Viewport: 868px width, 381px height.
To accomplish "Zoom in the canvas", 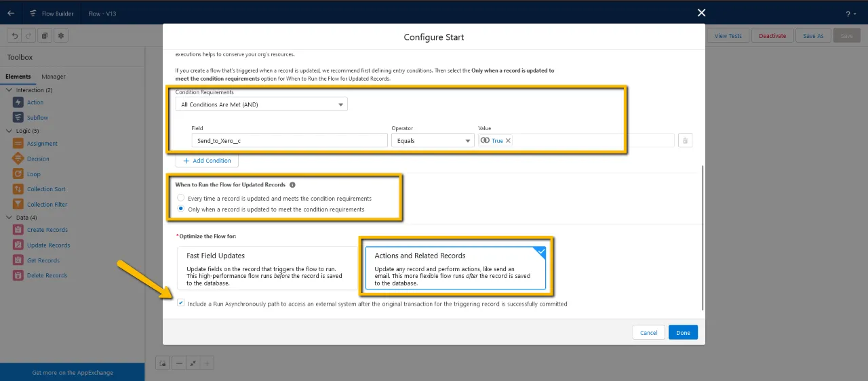I will (208, 363).
